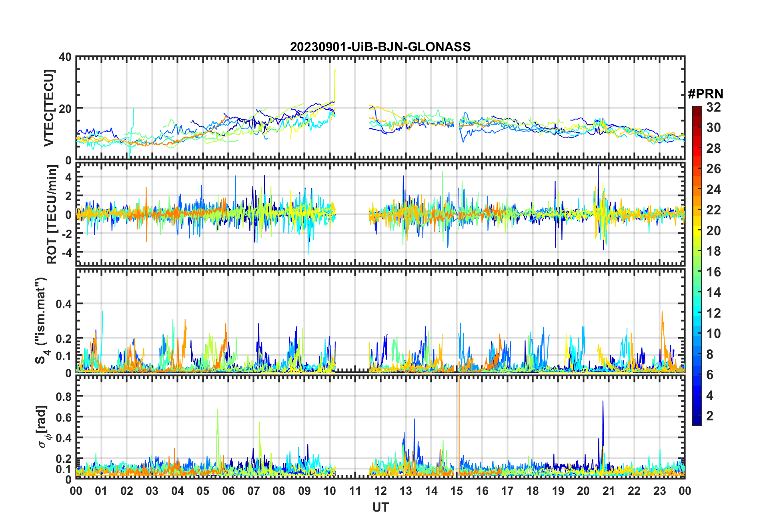Click the S4 ("ism.mat") y-axis label
The height and width of the screenshot is (532, 761).
(42, 321)
